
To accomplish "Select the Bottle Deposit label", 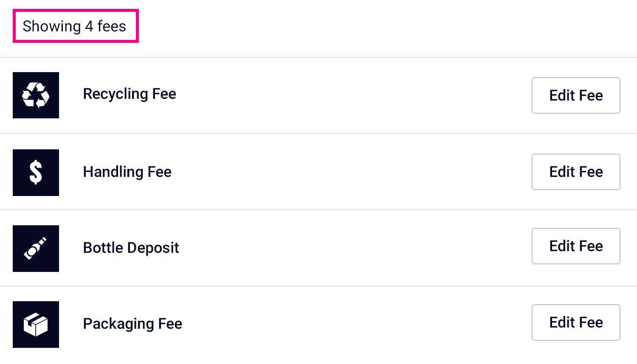I will (131, 248).
